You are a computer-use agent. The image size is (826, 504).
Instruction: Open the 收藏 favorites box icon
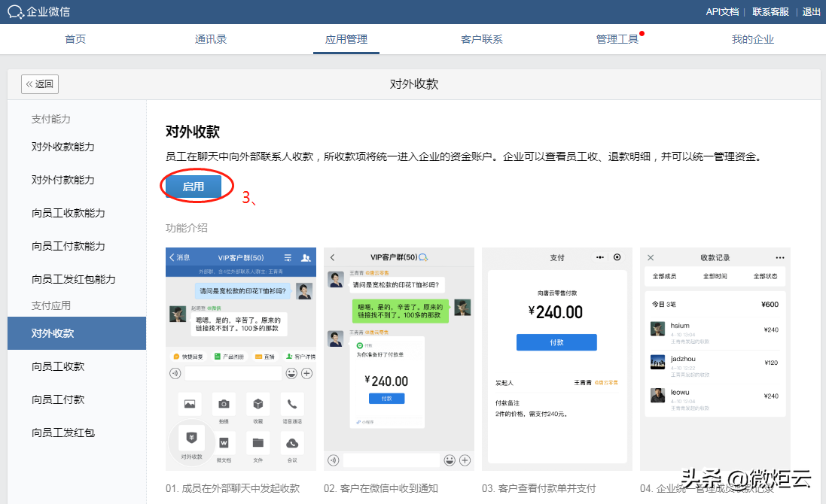click(x=258, y=404)
